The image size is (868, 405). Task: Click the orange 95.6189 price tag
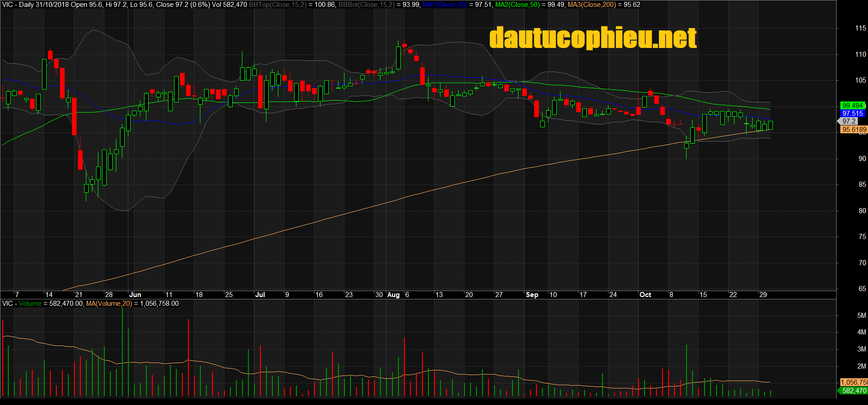click(854, 130)
